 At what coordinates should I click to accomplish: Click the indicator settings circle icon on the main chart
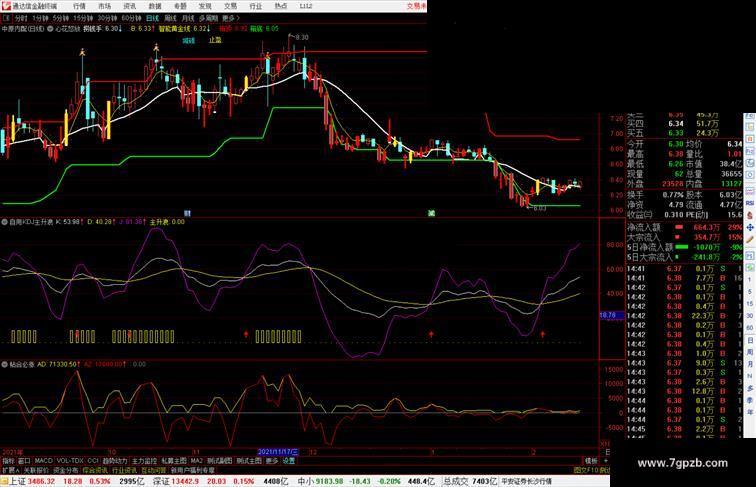tap(50, 29)
